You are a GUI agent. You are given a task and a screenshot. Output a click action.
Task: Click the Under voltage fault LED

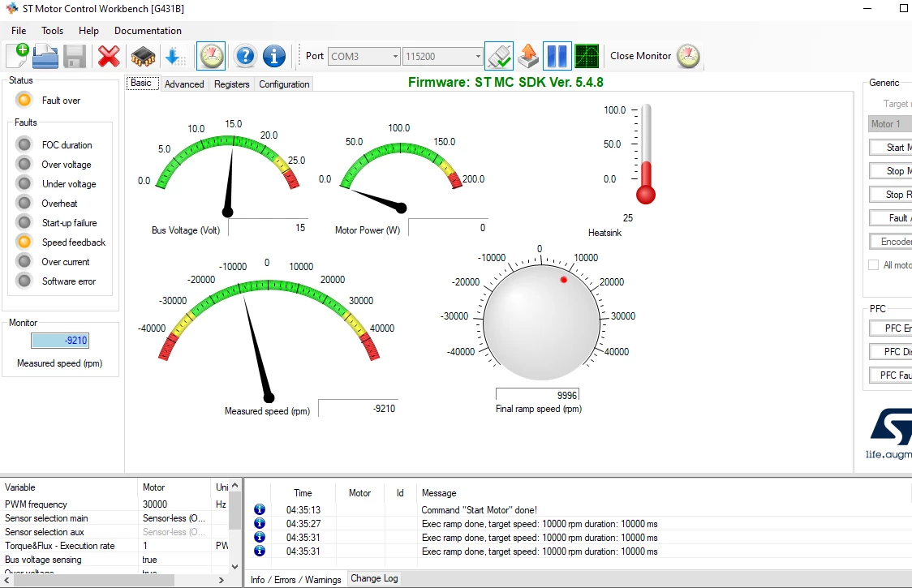click(x=24, y=184)
